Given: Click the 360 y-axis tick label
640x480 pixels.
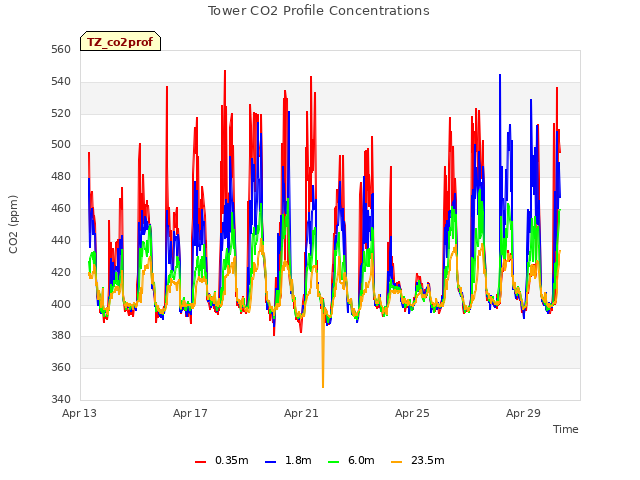Looking at the screenshot, I should [61, 367].
